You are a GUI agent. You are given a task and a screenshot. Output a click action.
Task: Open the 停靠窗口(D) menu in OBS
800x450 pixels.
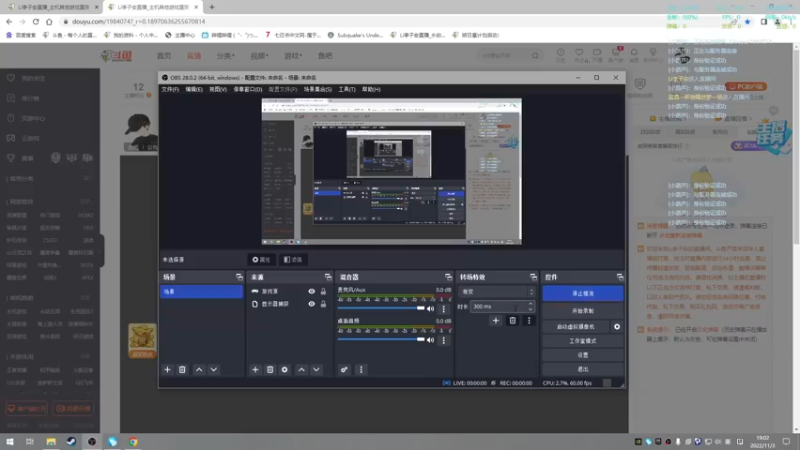point(248,89)
